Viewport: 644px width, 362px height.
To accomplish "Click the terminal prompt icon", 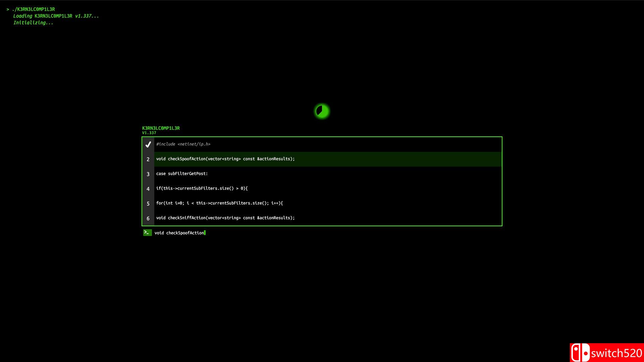I will coord(147,233).
